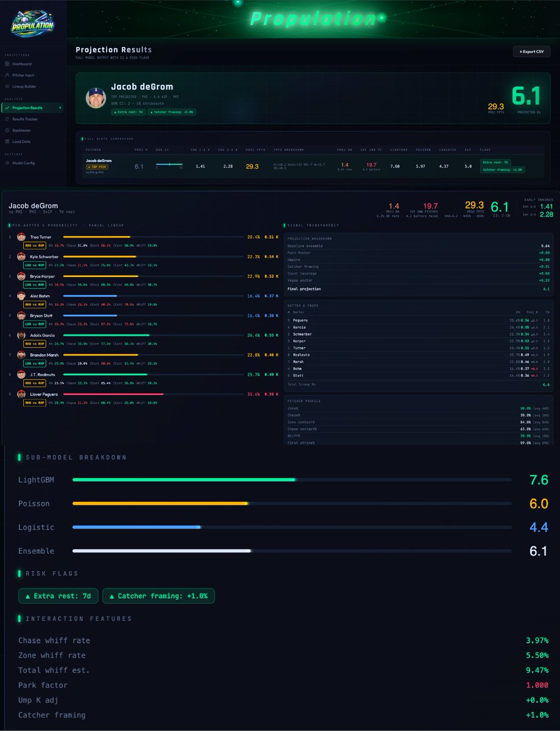The image size is (560, 731).
Task: Click the Propulation logo in sidebar
Action: pyautogui.click(x=32, y=24)
